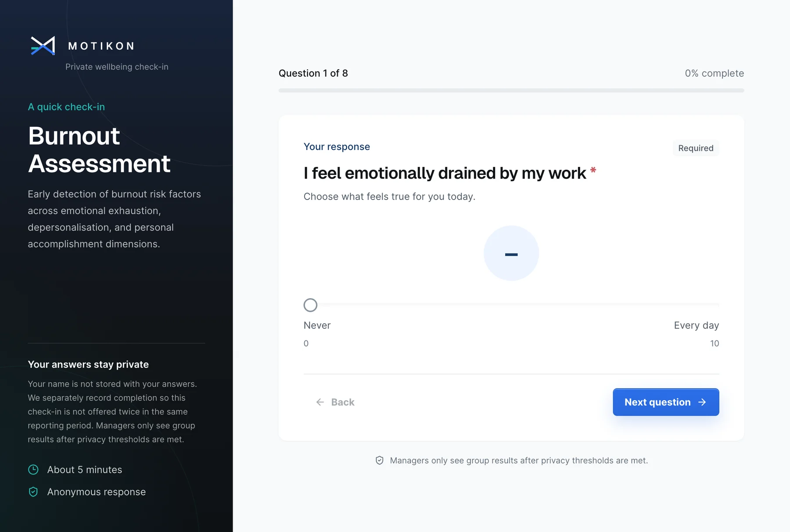Click the "Your response" label

pyautogui.click(x=337, y=146)
